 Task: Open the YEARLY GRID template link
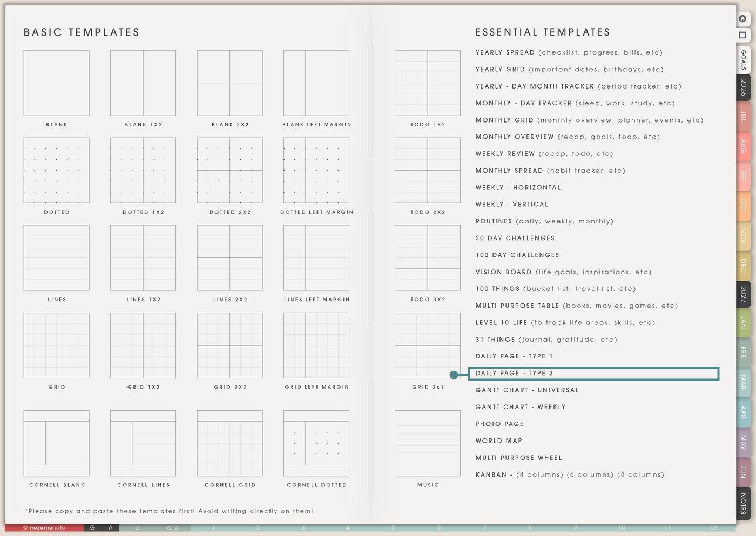click(x=570, y=69)
